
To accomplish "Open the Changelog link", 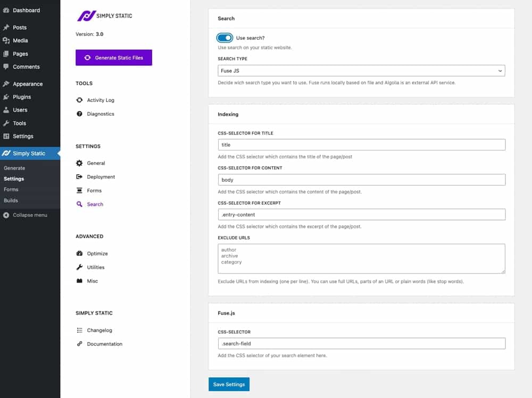I will (x=99, y=330).
